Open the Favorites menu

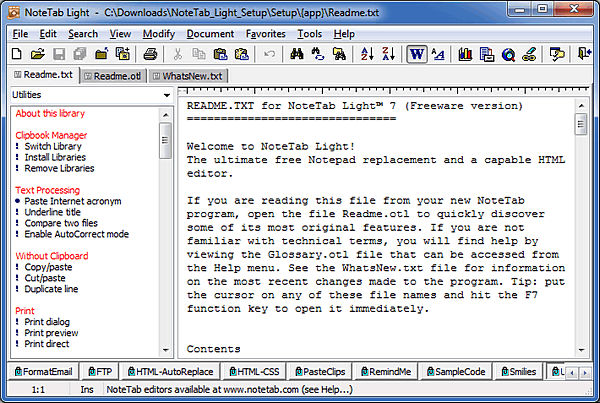tap(266, 34)
